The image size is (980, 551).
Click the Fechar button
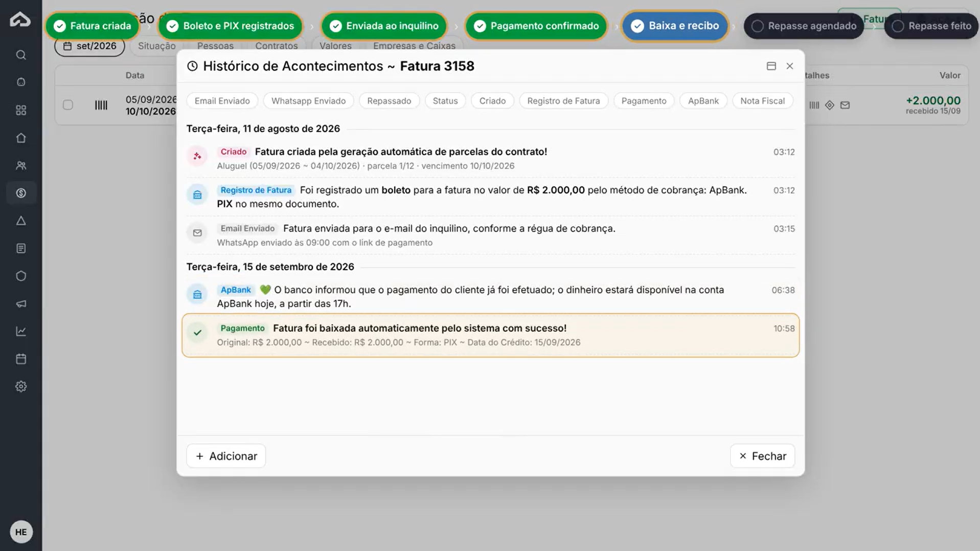point(762,456)
